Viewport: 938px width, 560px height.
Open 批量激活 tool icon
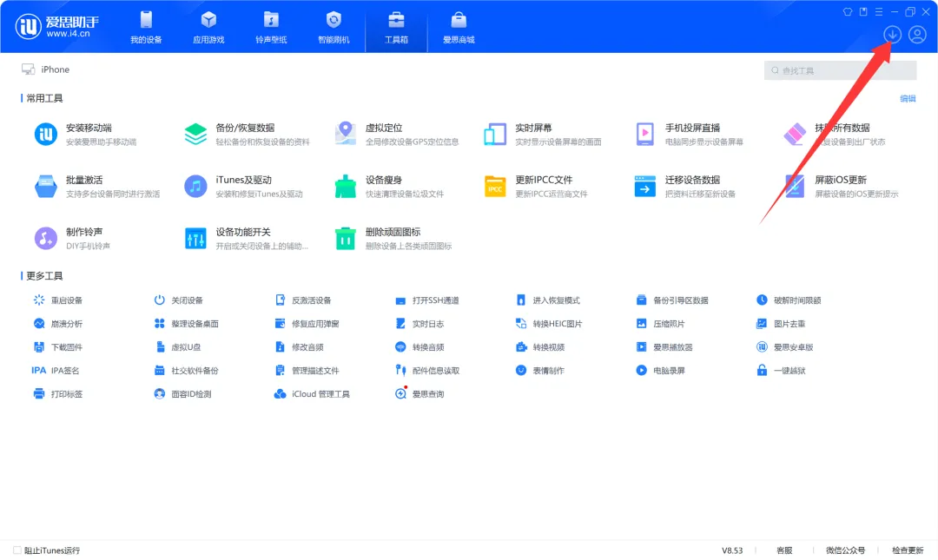click(x=46, y=186)
